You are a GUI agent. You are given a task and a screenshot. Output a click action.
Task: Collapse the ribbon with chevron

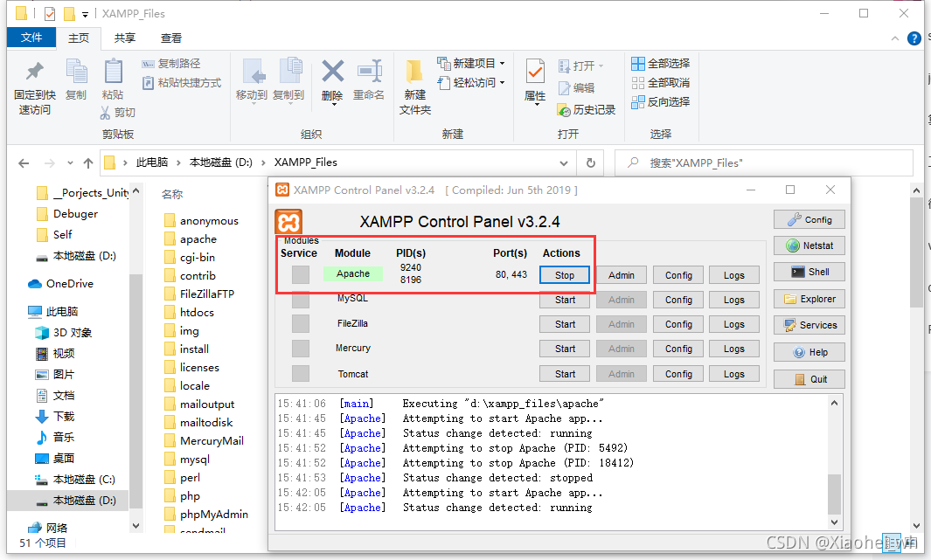(x=895, y=38)
